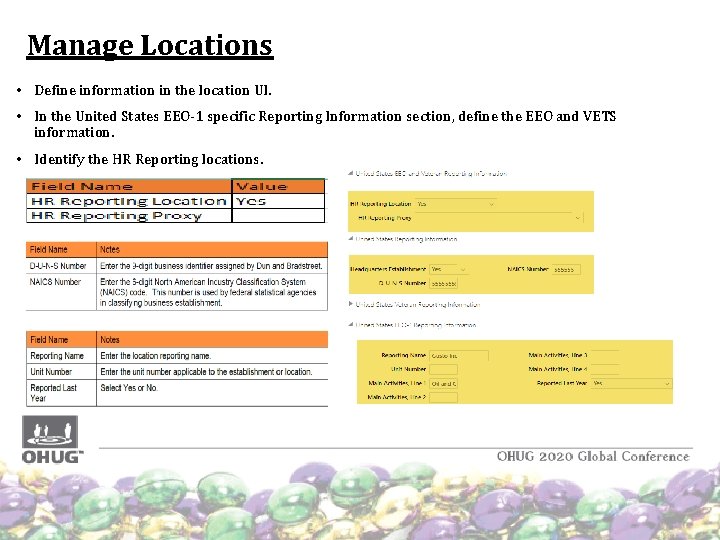Screen dimensions: 720x540
Task: Click 'Select Yes or No.' note cell
Action: point(212,393)
